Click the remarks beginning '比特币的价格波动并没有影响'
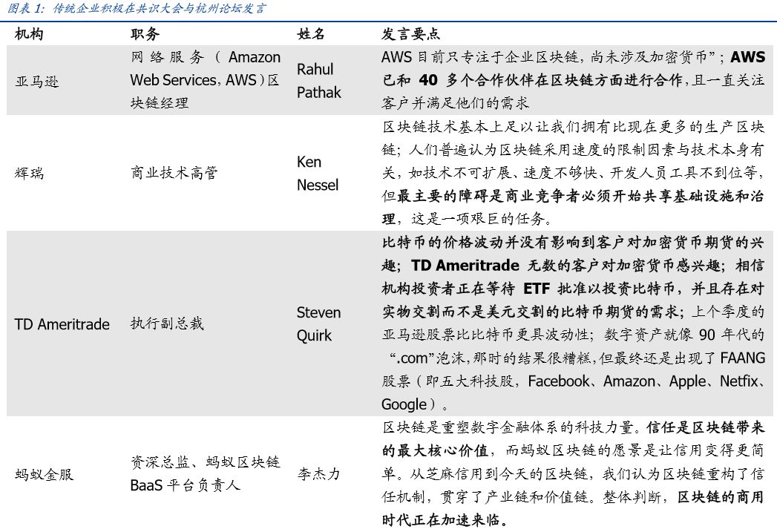This screenshot has width=777, height=532. (x=574, y=323)
